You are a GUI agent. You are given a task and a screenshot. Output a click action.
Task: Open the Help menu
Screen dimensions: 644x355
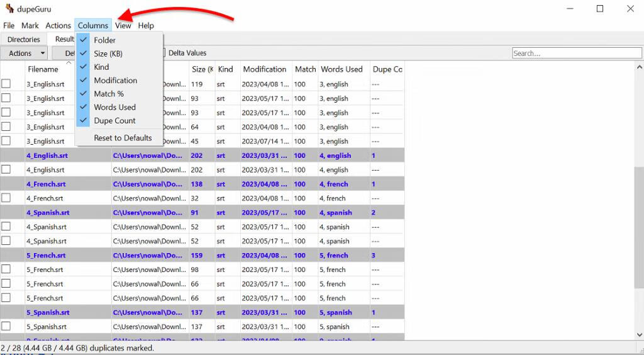point(146,25)
